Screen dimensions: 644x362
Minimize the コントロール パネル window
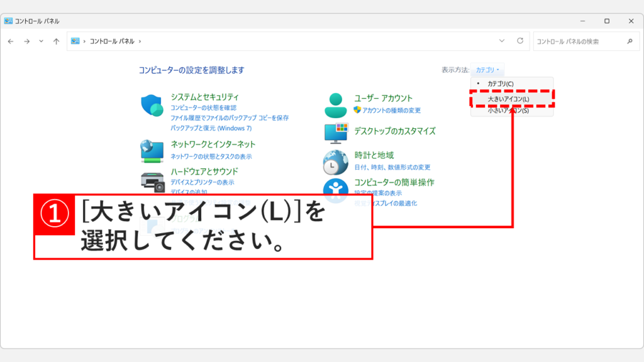(582, 21)
